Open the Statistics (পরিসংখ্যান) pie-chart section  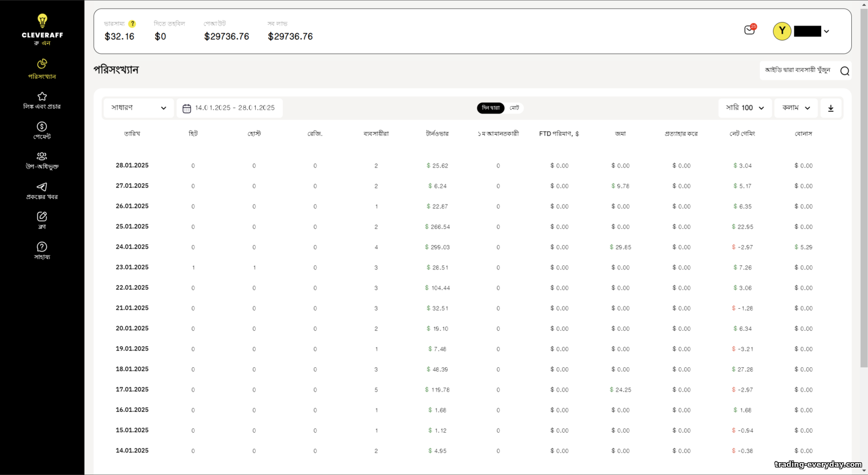[42, 68]
